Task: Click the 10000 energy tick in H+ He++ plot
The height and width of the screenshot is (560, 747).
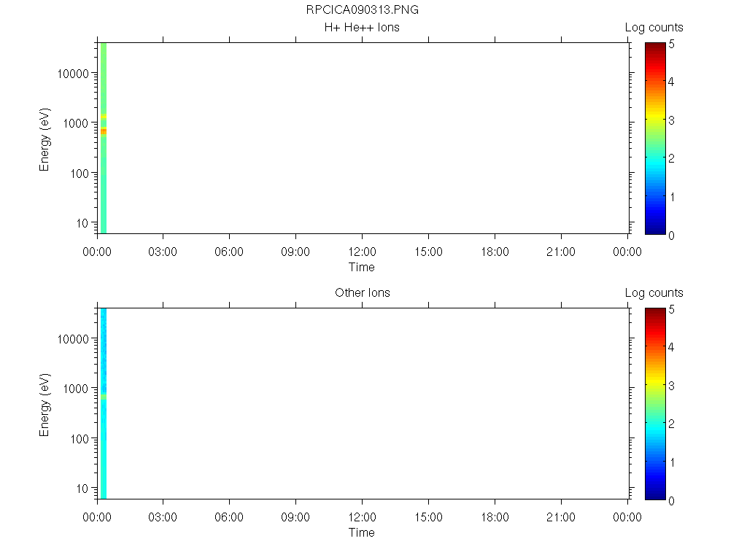Action: [73, 74]
